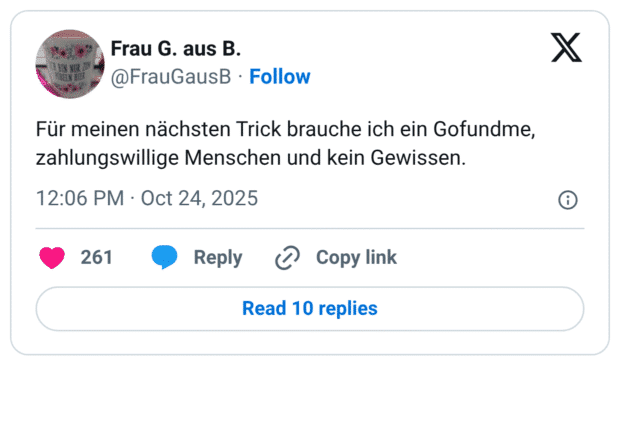Viewport: 620px width, 430px height.
Task: Click the Oct 24, 2025 date
Action: click(199, 198)
